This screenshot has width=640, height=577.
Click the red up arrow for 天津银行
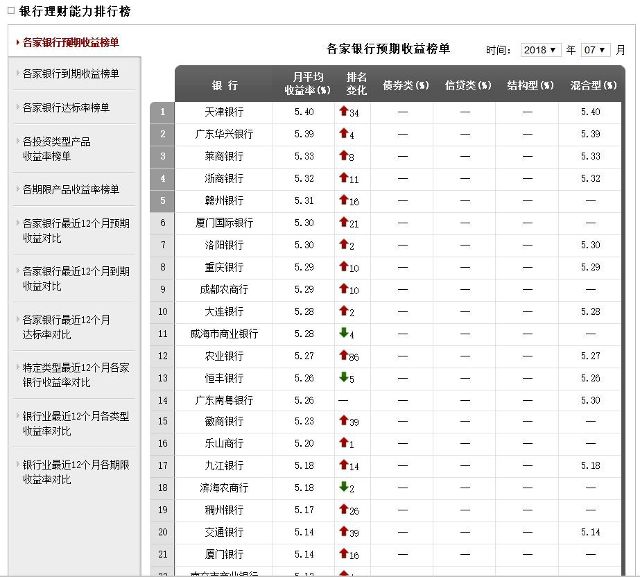[344, 111]
